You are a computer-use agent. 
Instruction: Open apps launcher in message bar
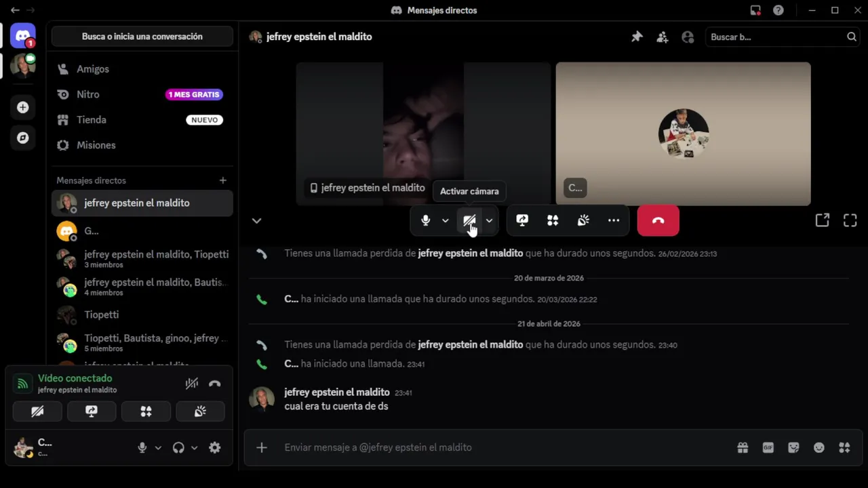pyautogui.click(x=844, y=447)
